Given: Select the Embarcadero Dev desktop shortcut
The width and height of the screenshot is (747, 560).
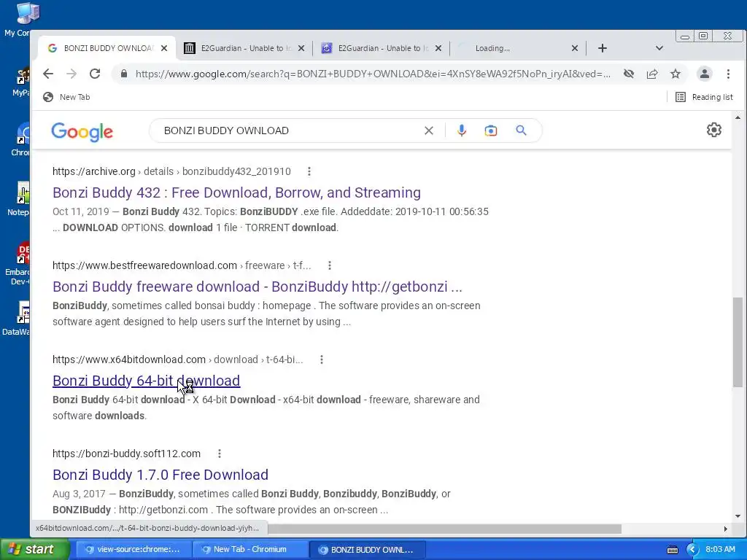Looking at the screenshot, I should click(x=19, y=263).
